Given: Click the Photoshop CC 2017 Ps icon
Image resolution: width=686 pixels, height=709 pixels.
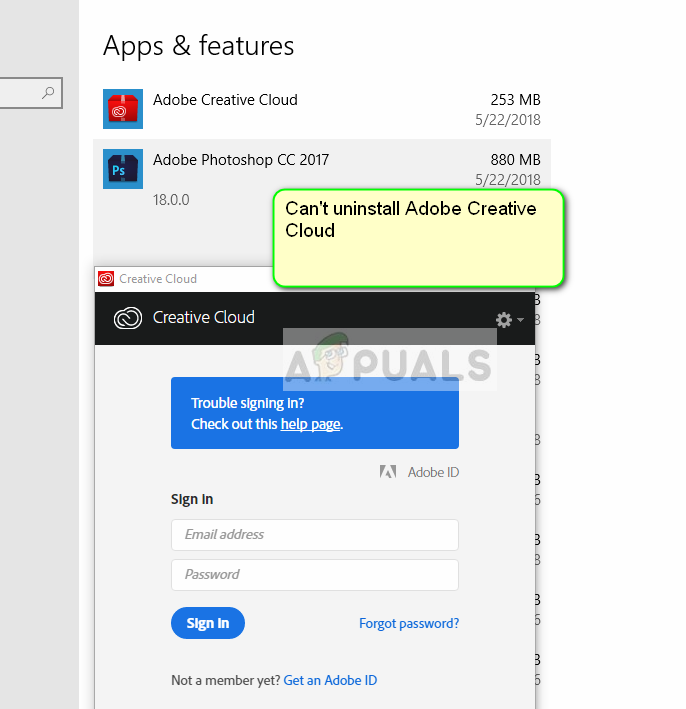Looking at the screenshot, I should coord(123,169).
